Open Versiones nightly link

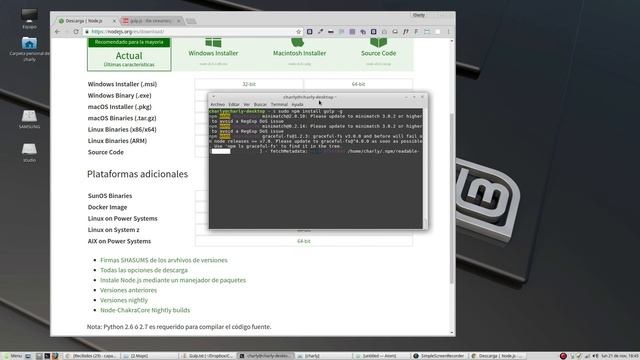tap(124, 300)
